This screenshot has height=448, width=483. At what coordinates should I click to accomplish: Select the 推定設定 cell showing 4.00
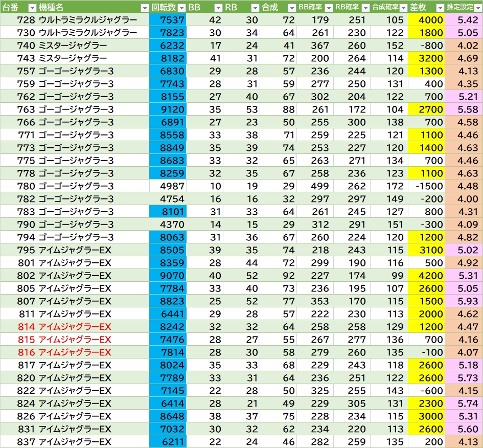[x=464, y=199]
